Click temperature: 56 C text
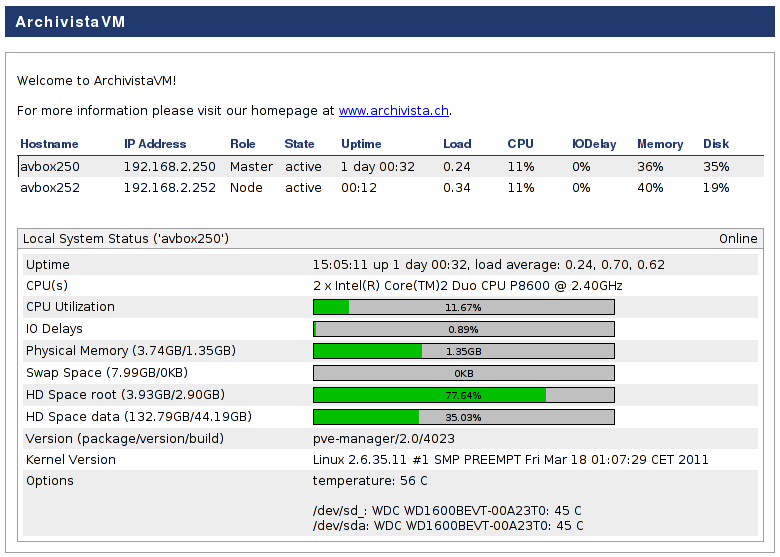This screenshot has height=557, width=780. (x=370, y=481)
